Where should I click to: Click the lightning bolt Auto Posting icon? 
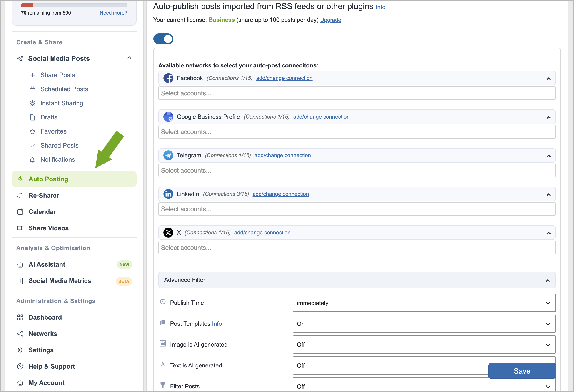(20, 179)
